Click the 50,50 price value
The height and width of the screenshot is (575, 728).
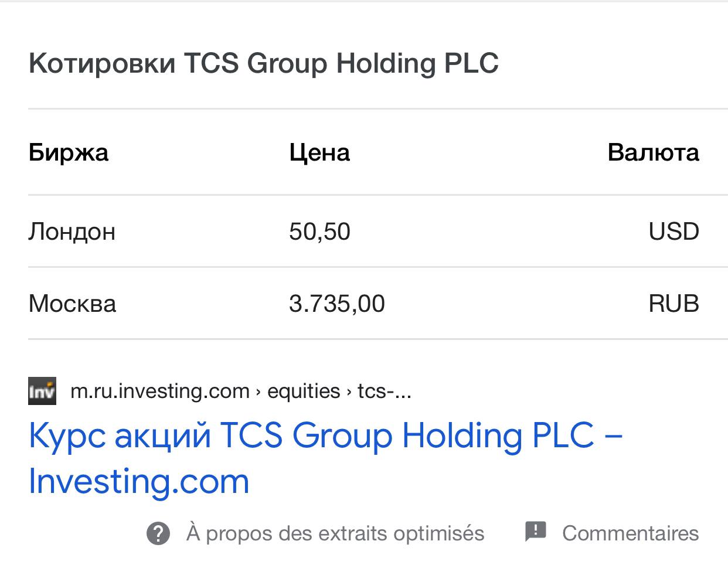click(319, 232)
